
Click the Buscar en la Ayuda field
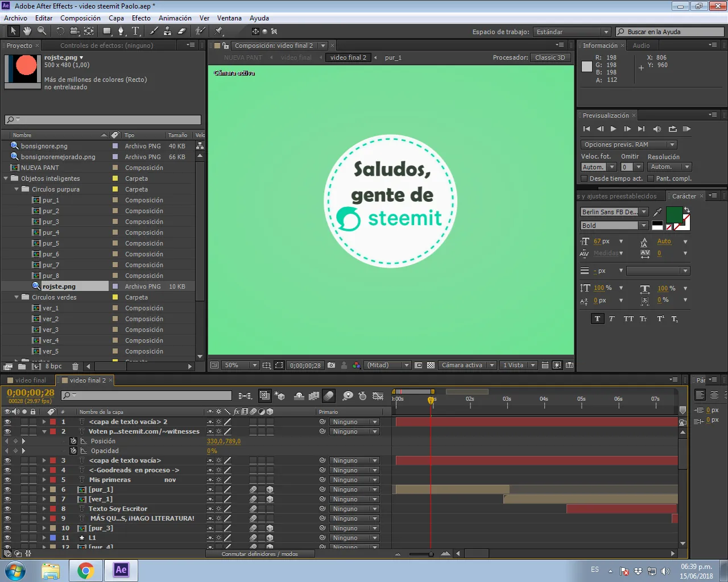(669, 32)
